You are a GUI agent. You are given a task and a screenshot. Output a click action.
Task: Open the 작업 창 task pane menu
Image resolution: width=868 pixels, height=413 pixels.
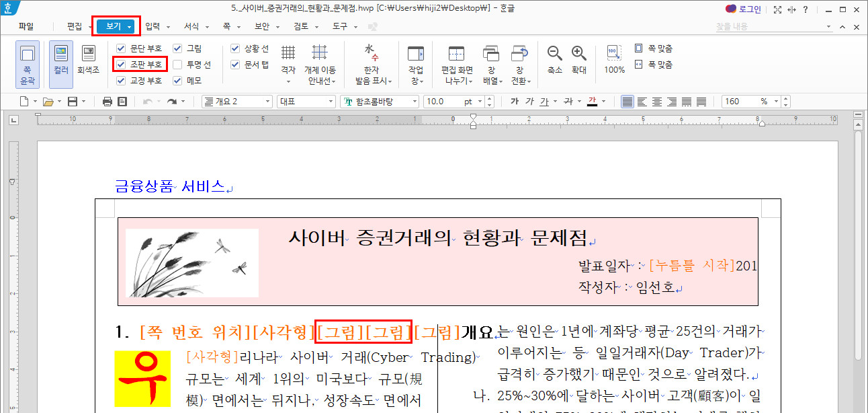pyautogui.click(x=416, y=65)
